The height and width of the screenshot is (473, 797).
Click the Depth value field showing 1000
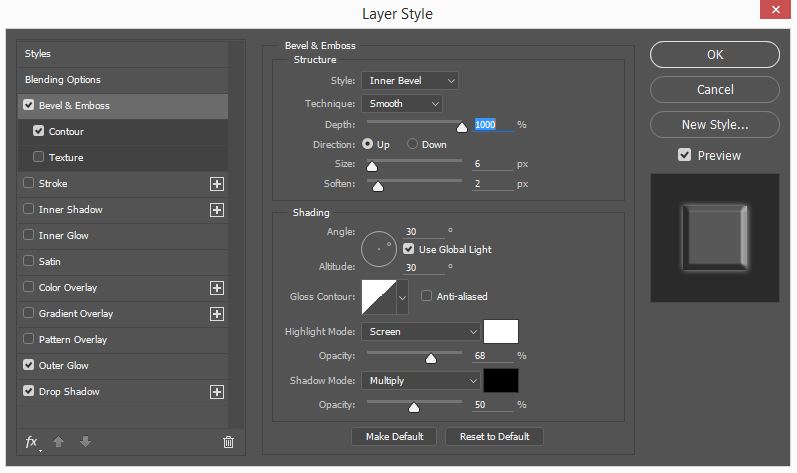pyautogui.click(x=493, y=124)
